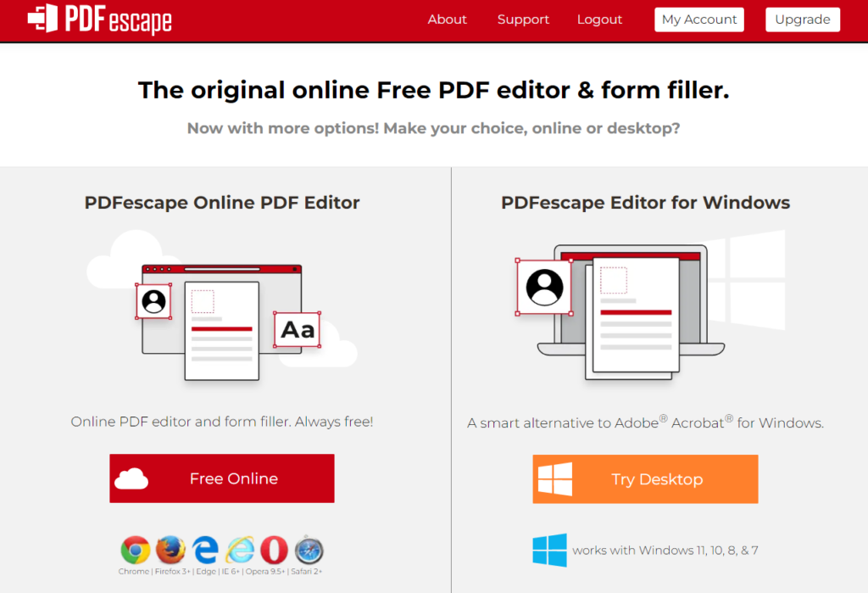Open the Support page
The image size is (868, 593).
[523, 20]
